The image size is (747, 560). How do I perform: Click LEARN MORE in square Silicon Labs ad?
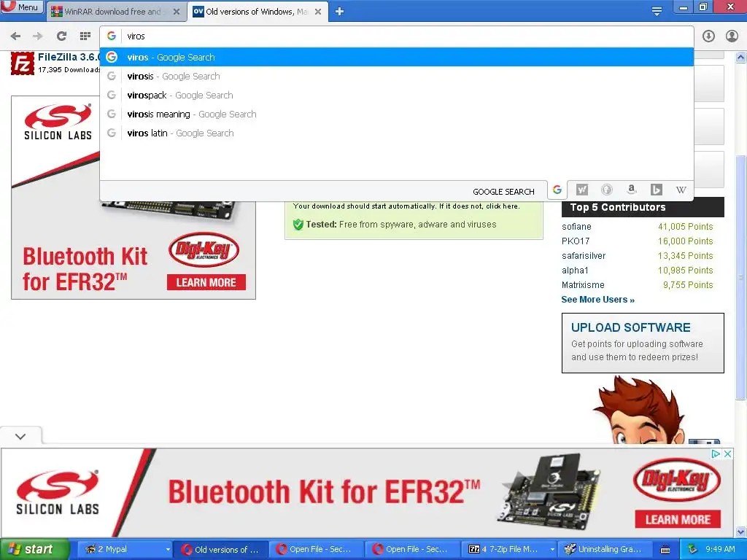pyautogui.click(x=206, y=282)
